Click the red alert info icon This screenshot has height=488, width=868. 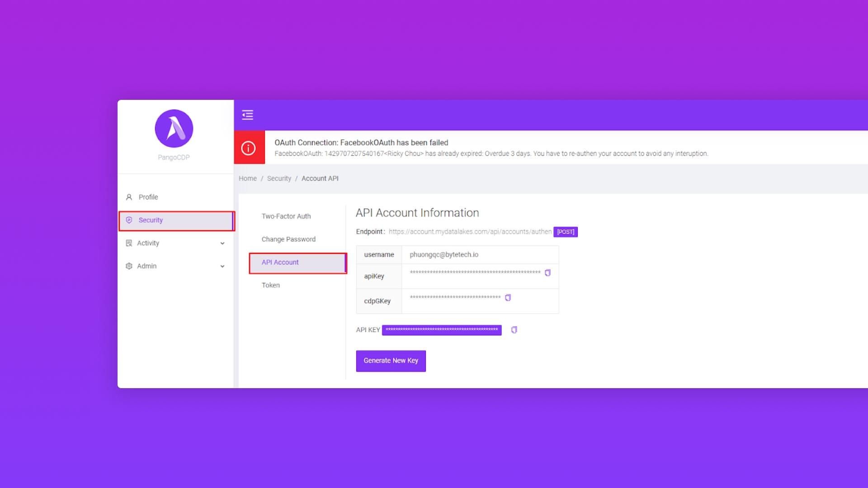249,148
